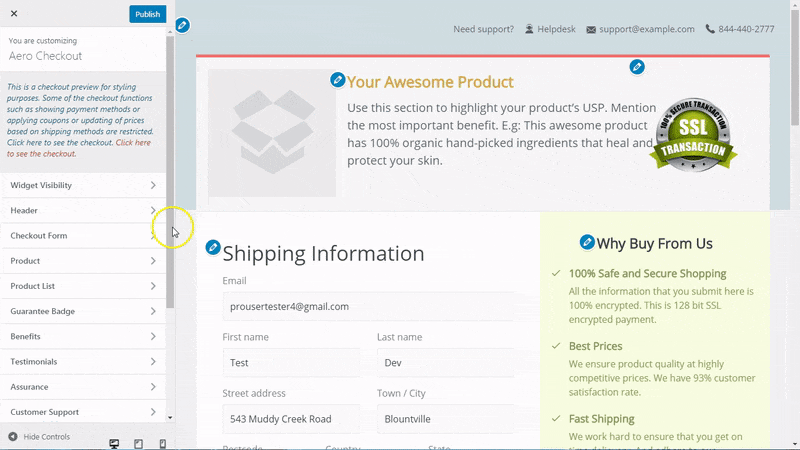Click the email envelope icon
Screen dimensions: 800x450
pos(591,30)
